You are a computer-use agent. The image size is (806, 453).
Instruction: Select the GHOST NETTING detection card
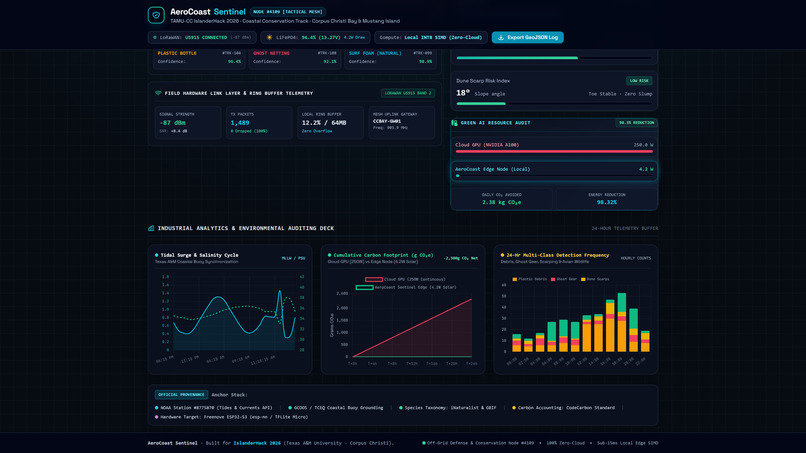(295, 58)
